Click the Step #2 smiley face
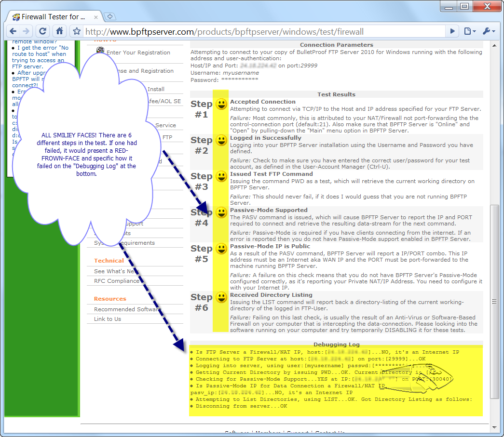Image resolution: width=504 pixels, height=437 pixels. [221, 140]
